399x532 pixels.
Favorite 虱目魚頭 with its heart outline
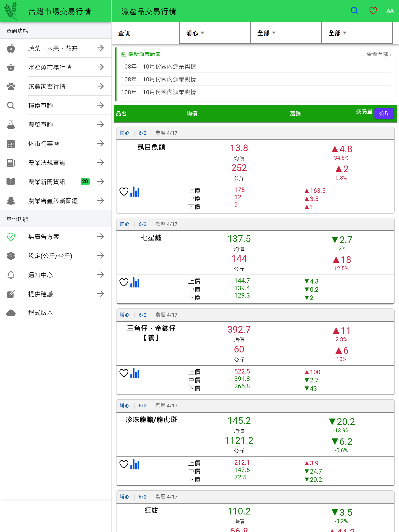coord(124,192)
